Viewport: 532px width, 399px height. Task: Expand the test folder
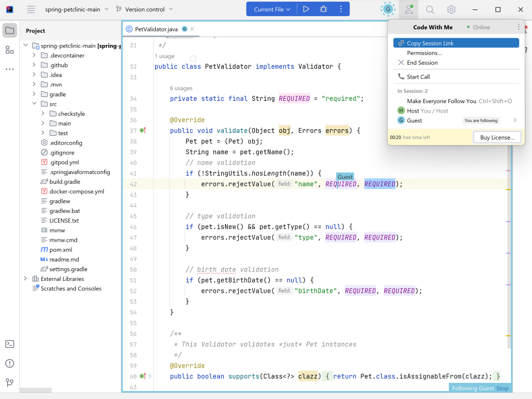coord(43,133)
